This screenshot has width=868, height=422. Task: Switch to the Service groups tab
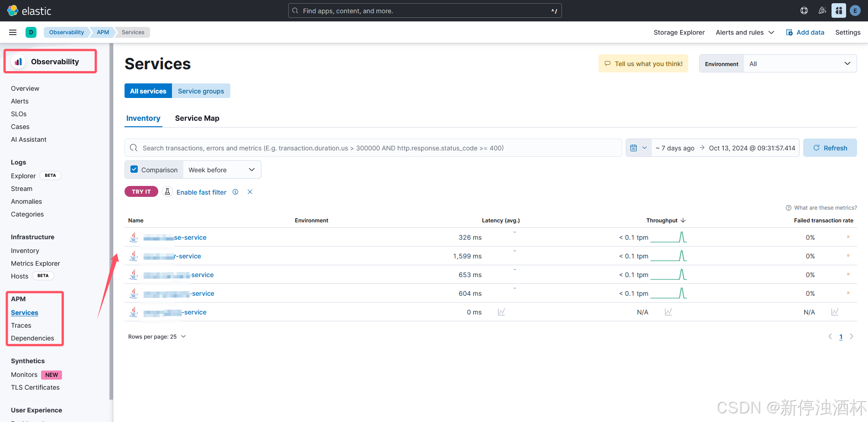[x=201, y=91]
